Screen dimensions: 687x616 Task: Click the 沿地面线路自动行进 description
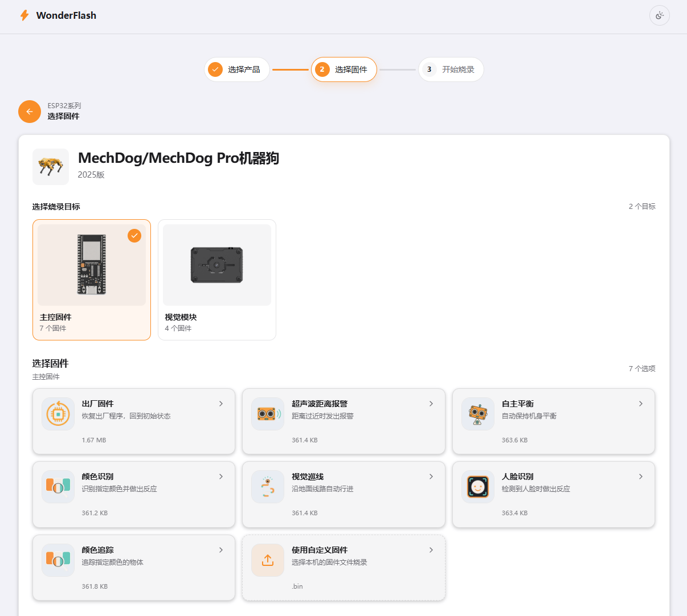pyautogui.click(x=322, y=489)
